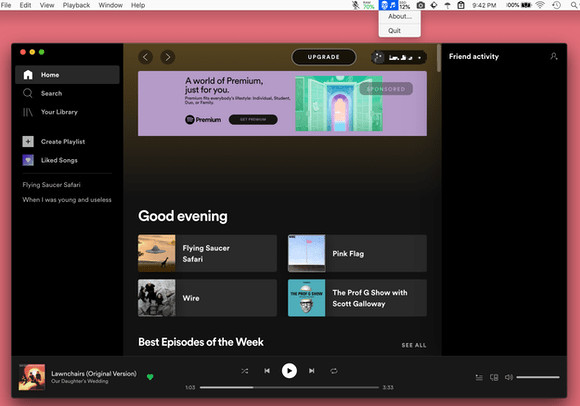
Task: Click the Premium ad banner image
Action: 339,104
